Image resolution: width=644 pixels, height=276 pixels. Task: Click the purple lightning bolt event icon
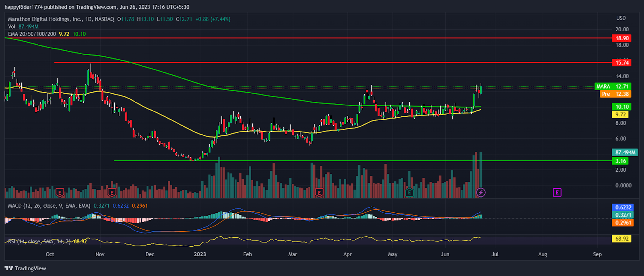(481, 193)
